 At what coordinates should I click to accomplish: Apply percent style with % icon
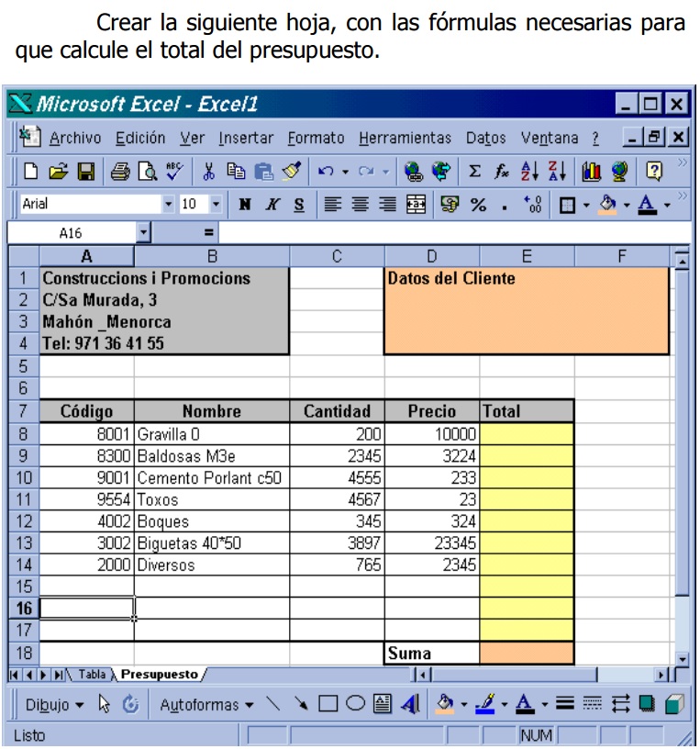pyautogui.click(x=478, y=205)
